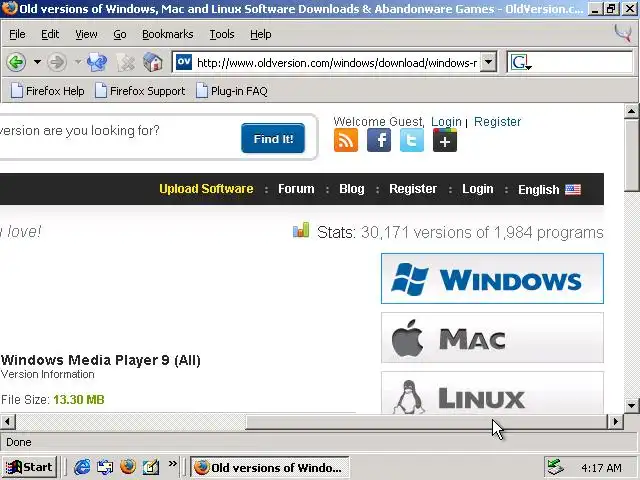Viewport: 640px width, 480px height.
Task: Click the 13.30 MB file size value
Action: (x=79, y=400)
